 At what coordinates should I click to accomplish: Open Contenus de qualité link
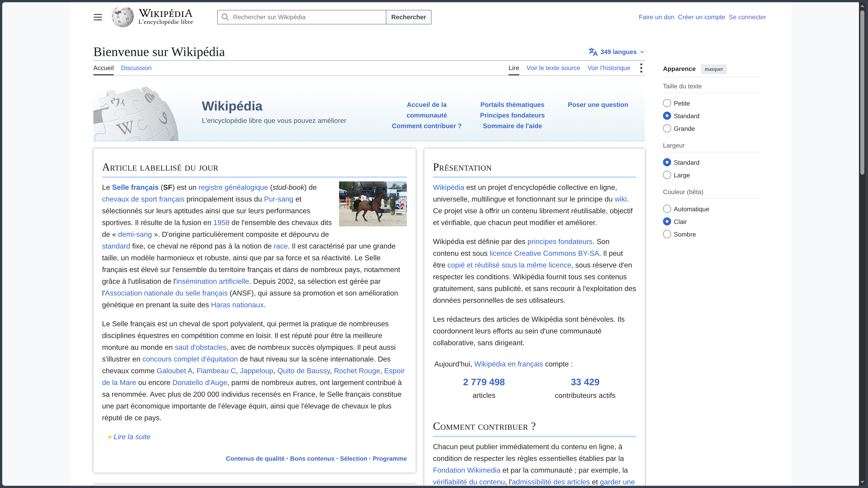(255, 459)
